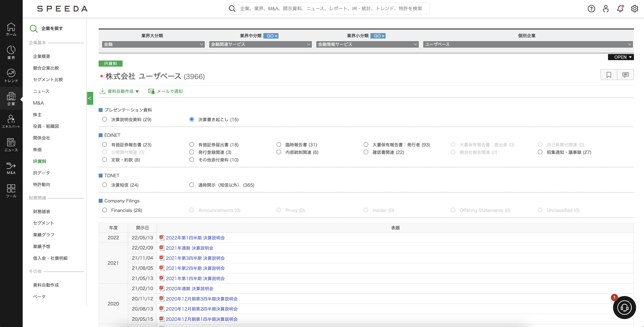Open 競合企業比較 in the left menu
Image resolution: width=644 pixels, height=327 pixels.
pyautogui.click(x=46, y=68)
